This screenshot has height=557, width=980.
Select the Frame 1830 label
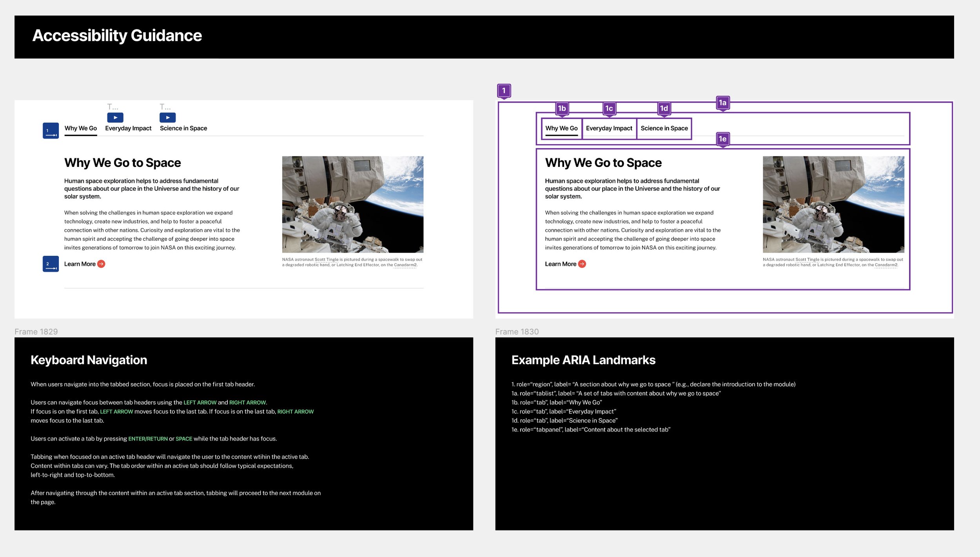click(517, 331)
